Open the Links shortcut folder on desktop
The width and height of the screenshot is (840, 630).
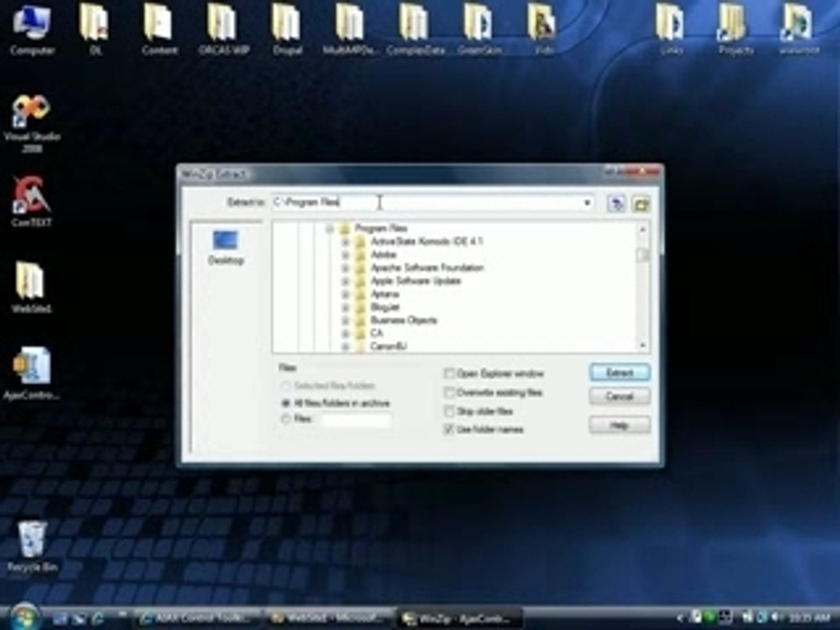tap(671, 30)
